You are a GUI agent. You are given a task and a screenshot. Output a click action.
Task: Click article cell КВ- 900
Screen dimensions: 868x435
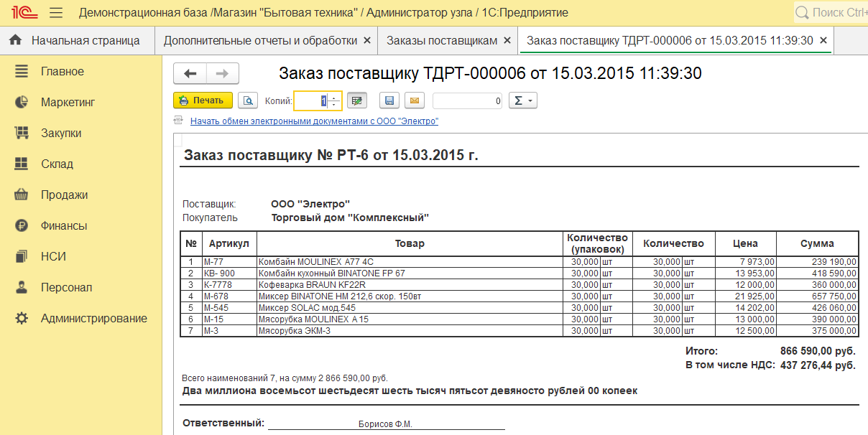tap(229, 273)
